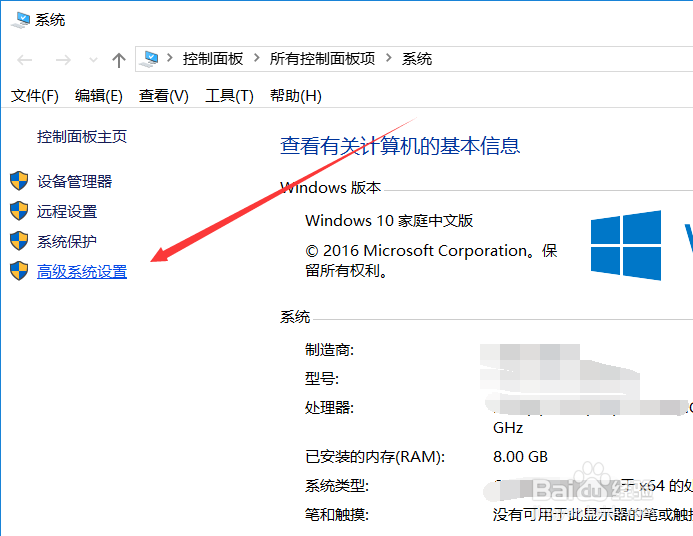The width and height of the screenshot is (693, 536).
Task: Select the 制造商: label
Action: coord(330,350)
